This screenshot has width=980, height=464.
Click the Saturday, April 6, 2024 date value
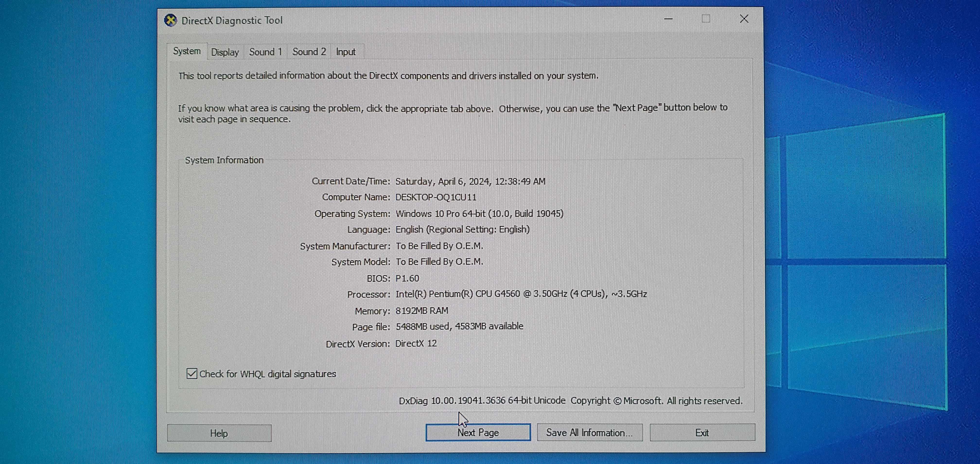click(470, 181)
